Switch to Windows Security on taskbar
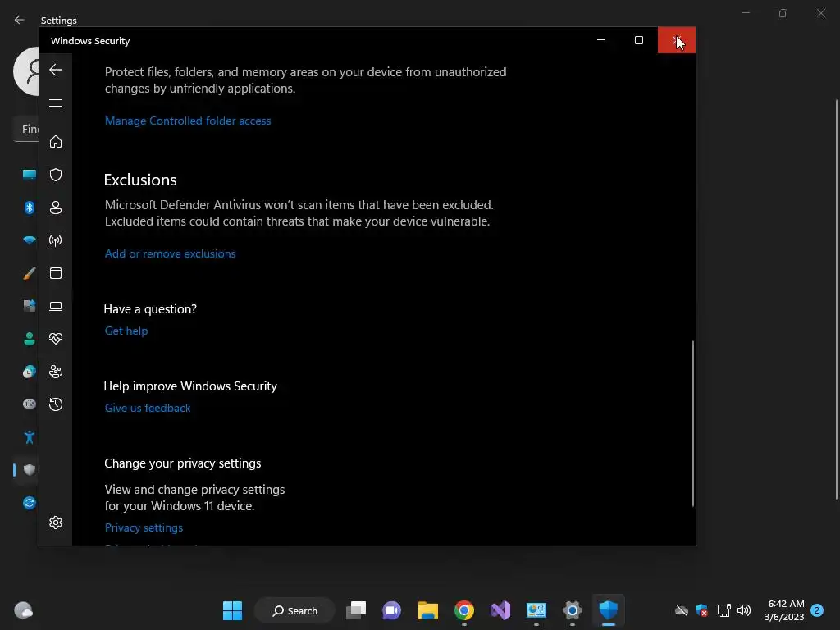 coord(609,610)
